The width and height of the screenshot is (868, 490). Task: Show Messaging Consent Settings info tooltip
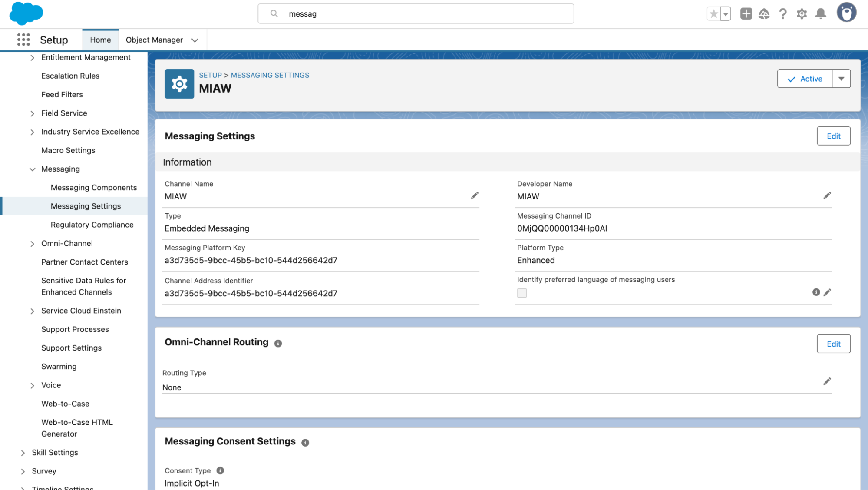305,443
